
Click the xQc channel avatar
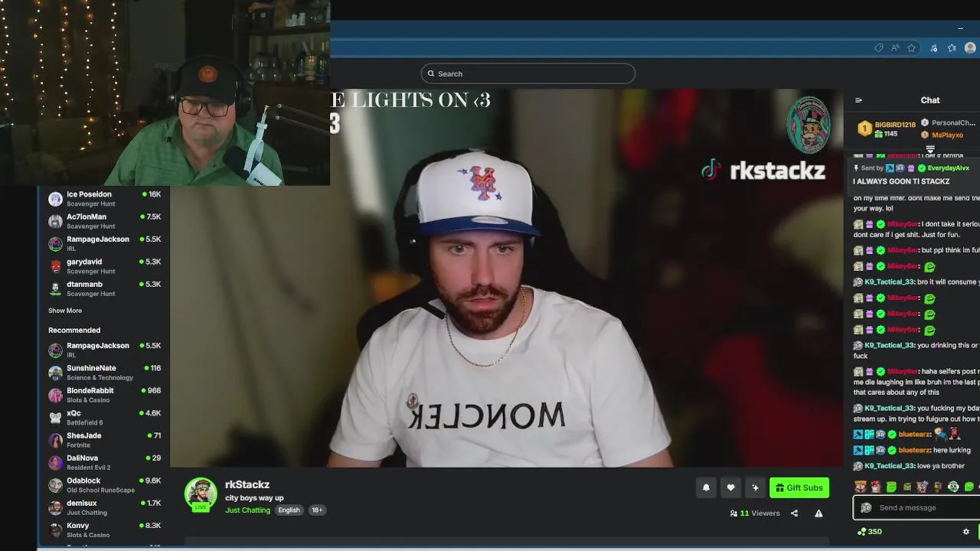click(x=55, y=418)
